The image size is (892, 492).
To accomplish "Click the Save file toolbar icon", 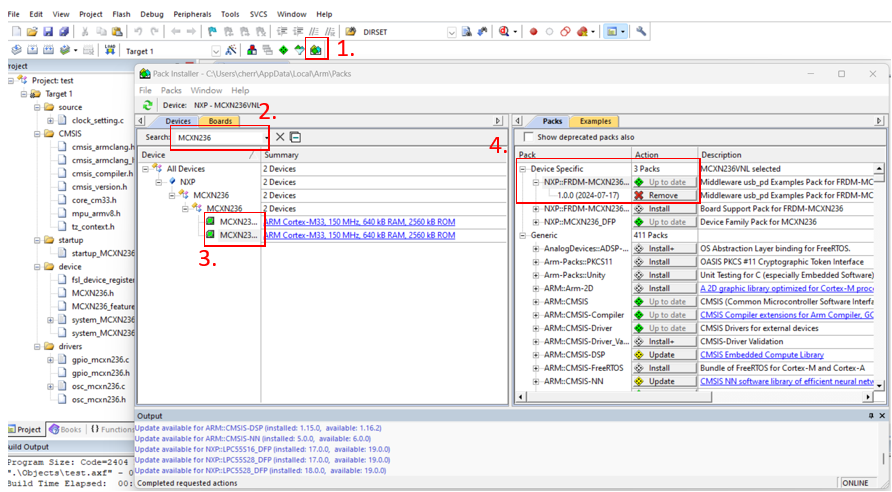I will tap(49, 32).
